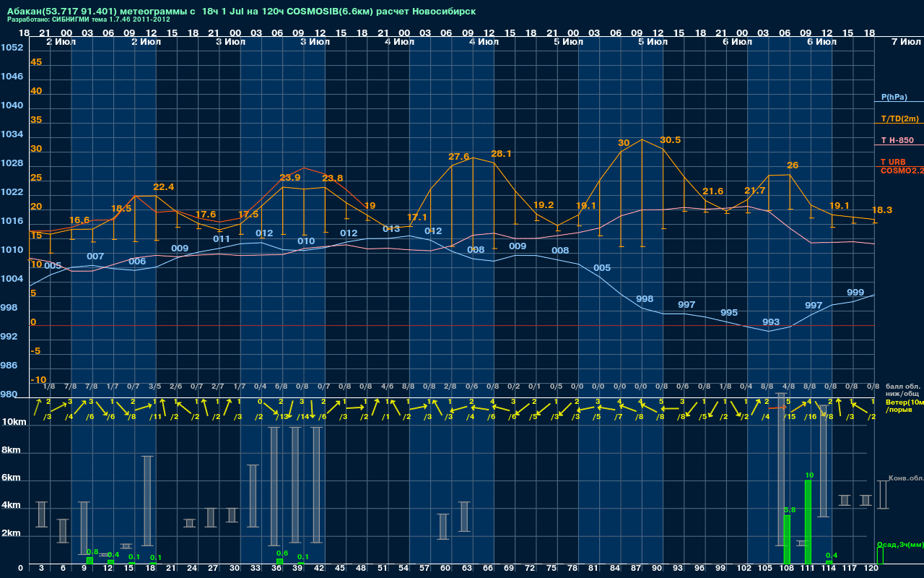Click the 993 minimum pressure label

[771, 322]
